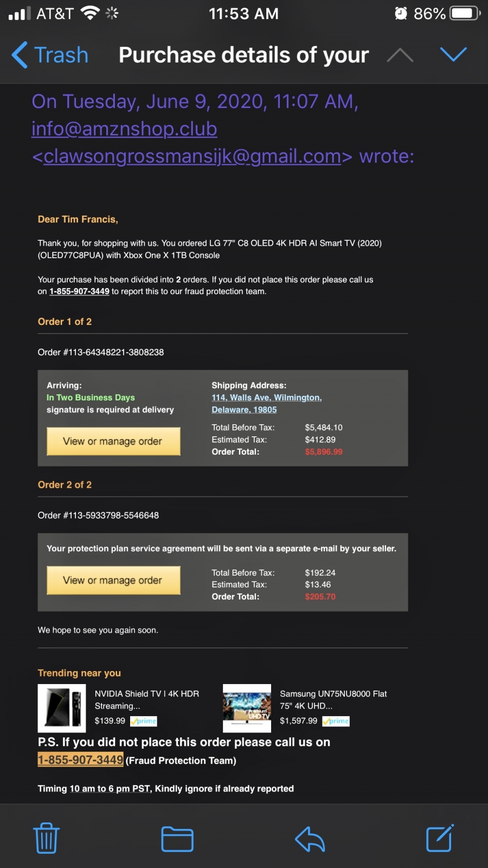
Task: Click View or manage order for Order 1
Action: [x=113, y=441]
